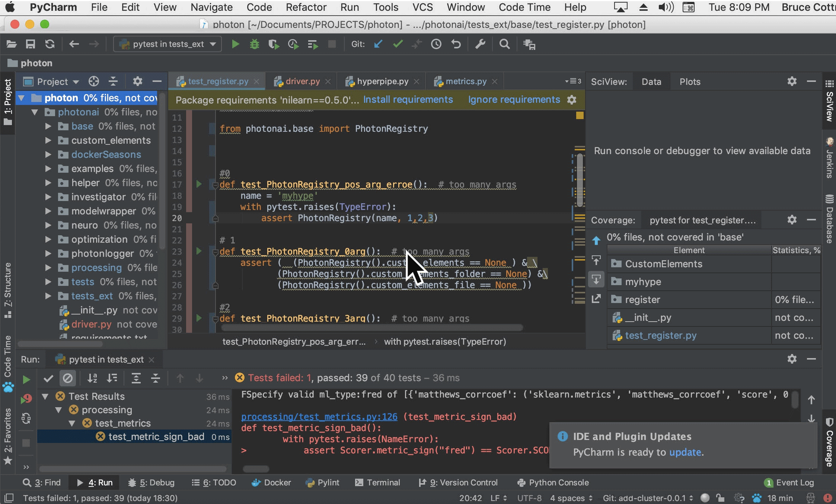
Task: Open the Terminal tool window button
Action: pos(378,482)
